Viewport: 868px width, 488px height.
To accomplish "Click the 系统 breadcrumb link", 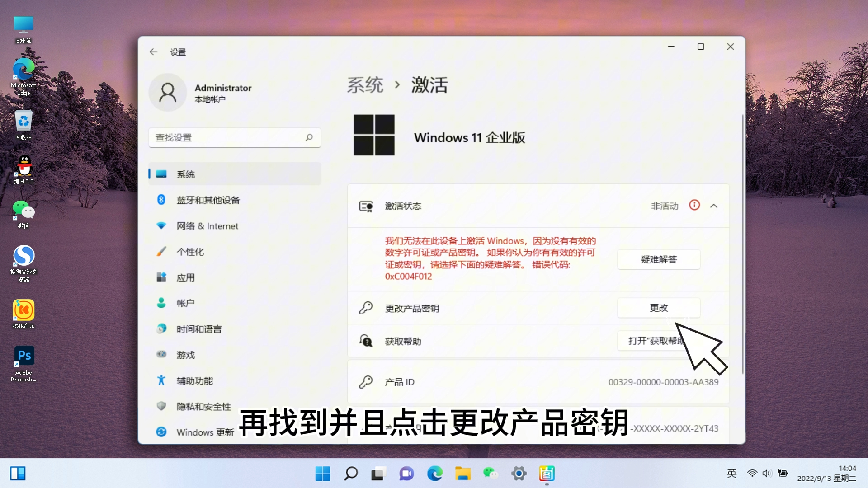I will (x=365, y=85).
